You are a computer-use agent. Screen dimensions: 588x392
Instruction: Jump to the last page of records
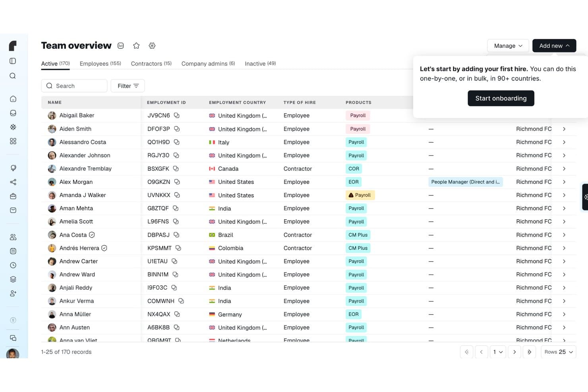(529, 352)
